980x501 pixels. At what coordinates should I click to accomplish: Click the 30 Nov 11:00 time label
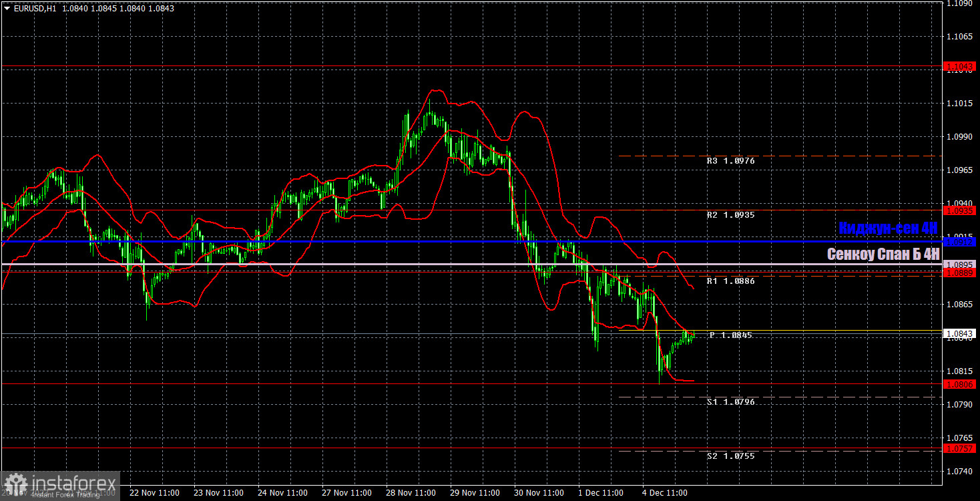pos(539,492)
